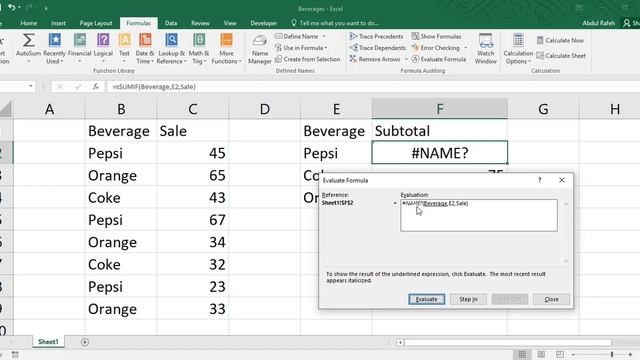Switch to Data tab
The width and height of the screenshot is (640, 360).
coord(171,23)
